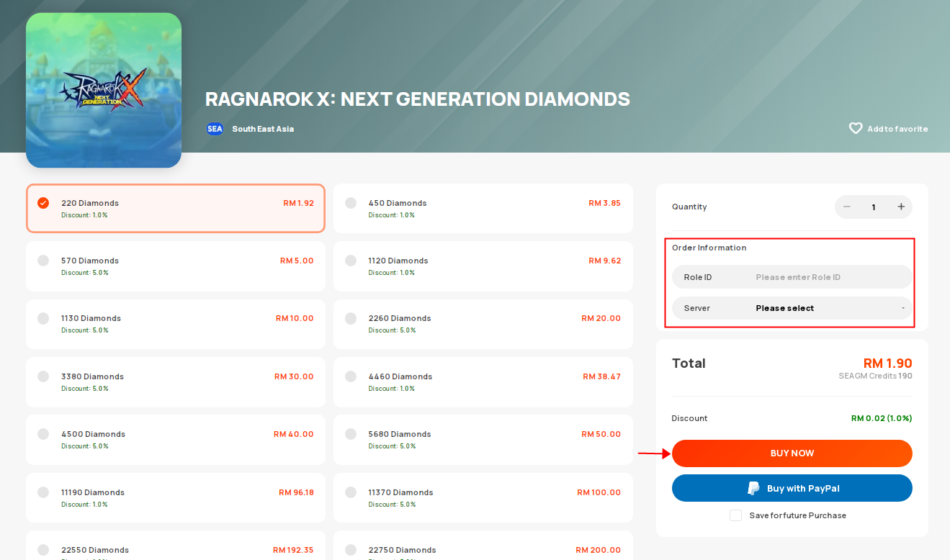The image size is (950, 560).
Task: Select the 11190 Diamonds radio option
Action: tap(43, 492)
